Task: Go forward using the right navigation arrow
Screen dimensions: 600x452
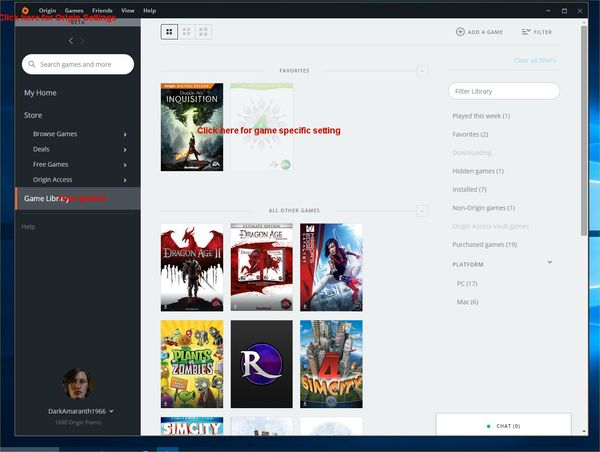Action: click(82, 41)
